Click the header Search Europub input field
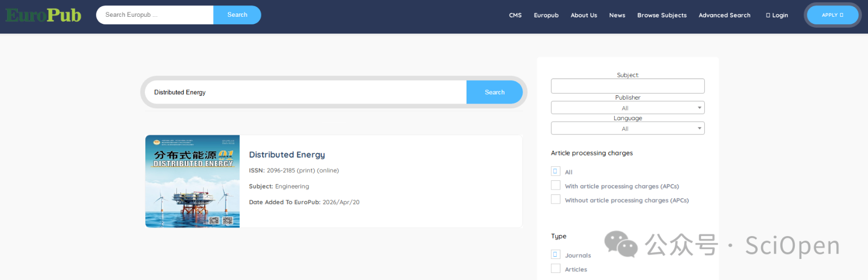The image size is (868, 280). click(155, 15)
